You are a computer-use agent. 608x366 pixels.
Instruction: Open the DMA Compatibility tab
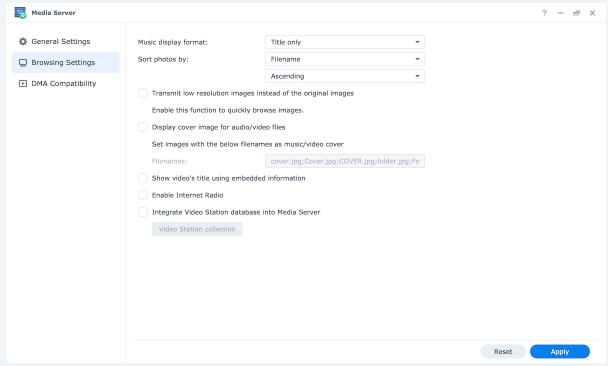65,83
